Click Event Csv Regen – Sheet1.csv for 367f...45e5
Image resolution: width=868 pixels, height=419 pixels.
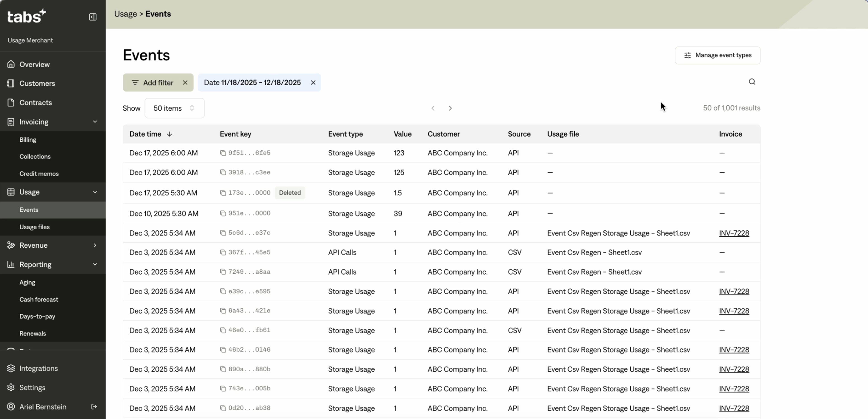[x=594, y=253]
